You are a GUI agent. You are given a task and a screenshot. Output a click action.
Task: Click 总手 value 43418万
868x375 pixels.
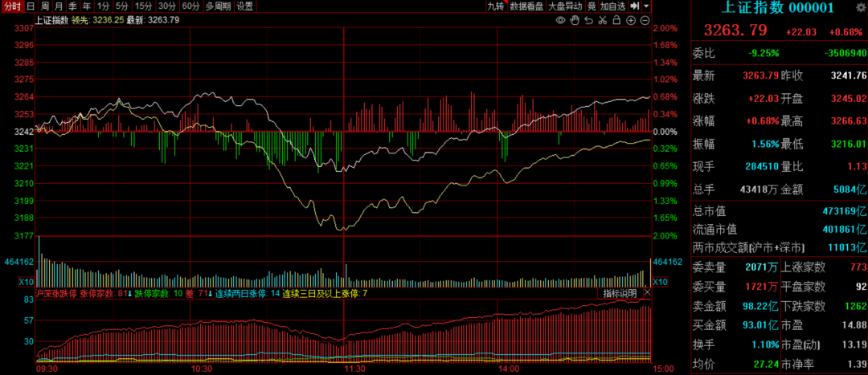[760, 190]
